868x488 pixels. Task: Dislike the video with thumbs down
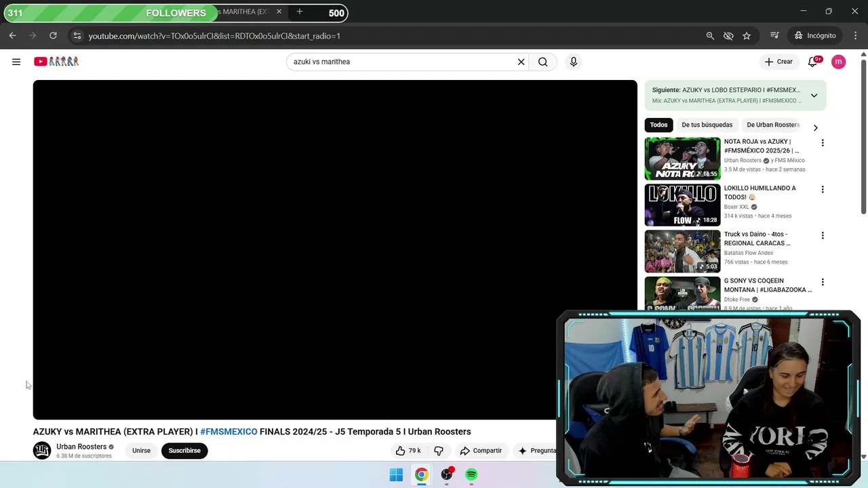(439, 451)
